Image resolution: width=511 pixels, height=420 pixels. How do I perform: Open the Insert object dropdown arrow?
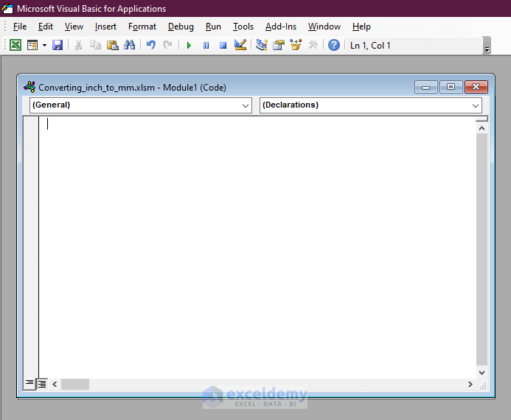(x=44, y=45)
